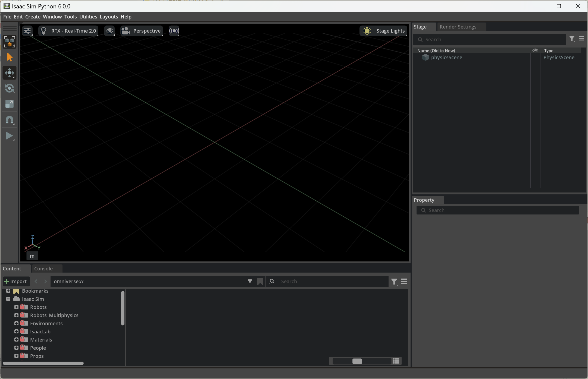
Task: Click the selection mode cube icon
Action: tap(10, 42)
